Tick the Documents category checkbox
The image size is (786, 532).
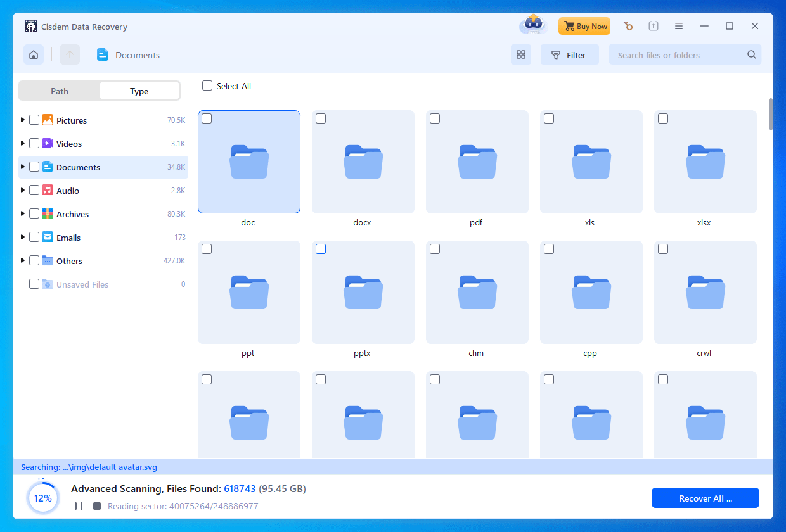[34, 167]
